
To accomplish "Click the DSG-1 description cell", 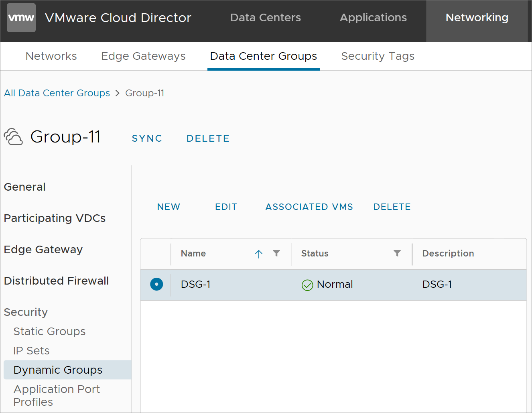I will coord(437,285).
